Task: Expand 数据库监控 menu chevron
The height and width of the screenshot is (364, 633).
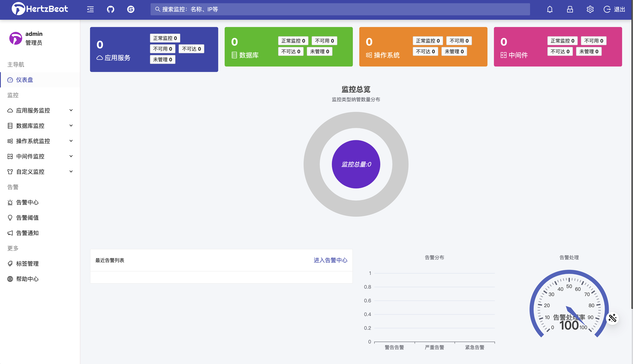Action: (x=71, y=126)
